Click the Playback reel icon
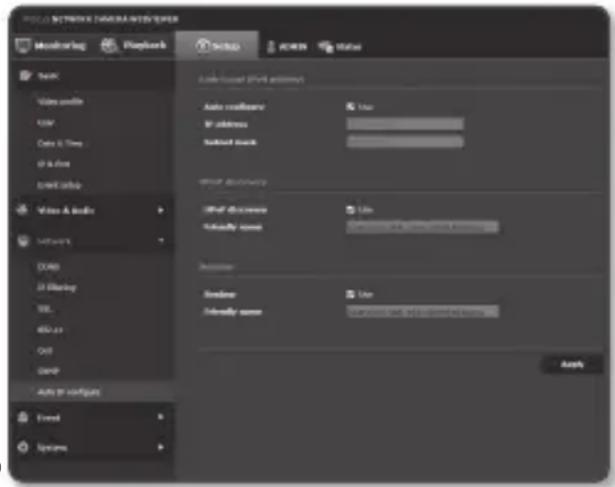Viewport: 615px width, 487px height. click(109, 45)
